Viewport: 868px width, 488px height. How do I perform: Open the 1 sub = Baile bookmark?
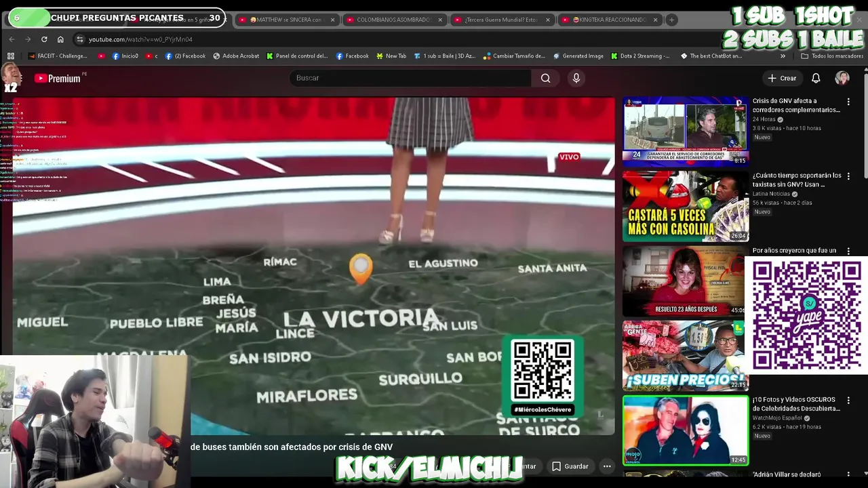tap(445, 56)
